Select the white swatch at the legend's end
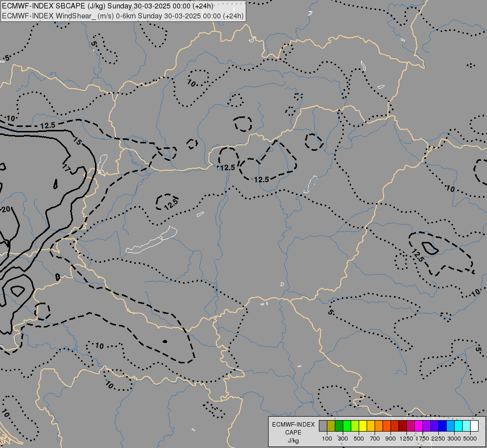 click(474, 426)
